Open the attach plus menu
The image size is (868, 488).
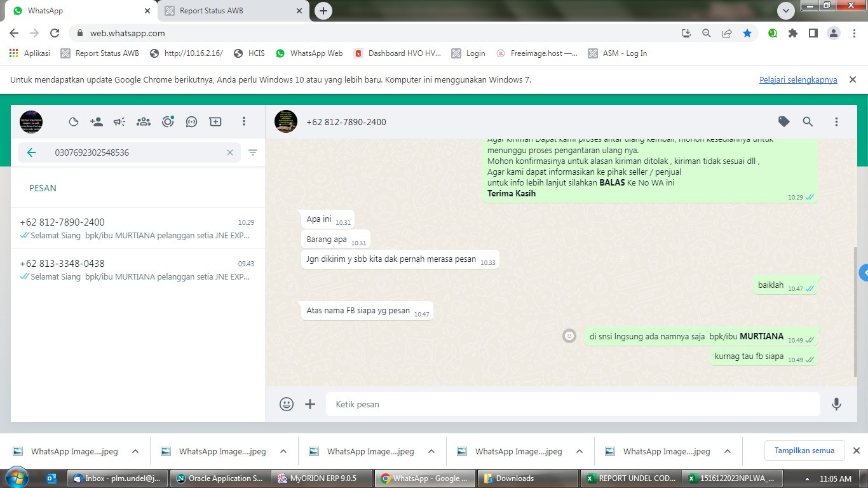click(x=310, y=404)
